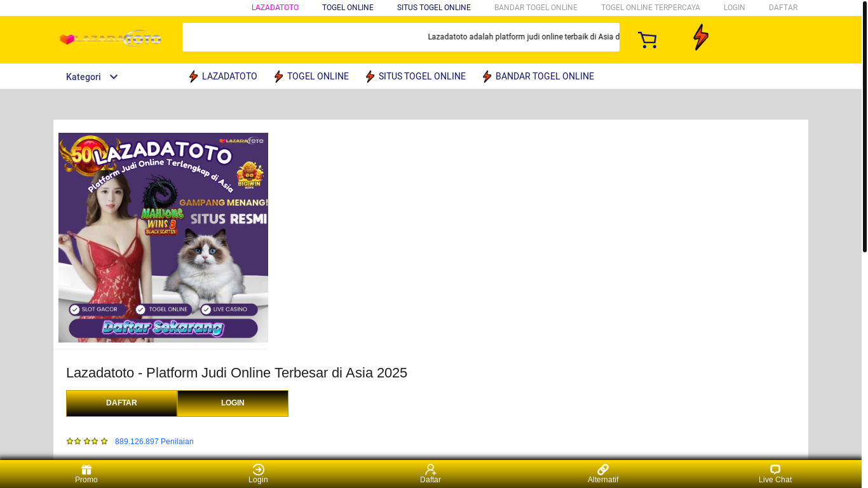Click lightning icon beside BANDAR TOGEL ONLINE
The width and height of the screenshot is (868, 488).
coord(487,77)
